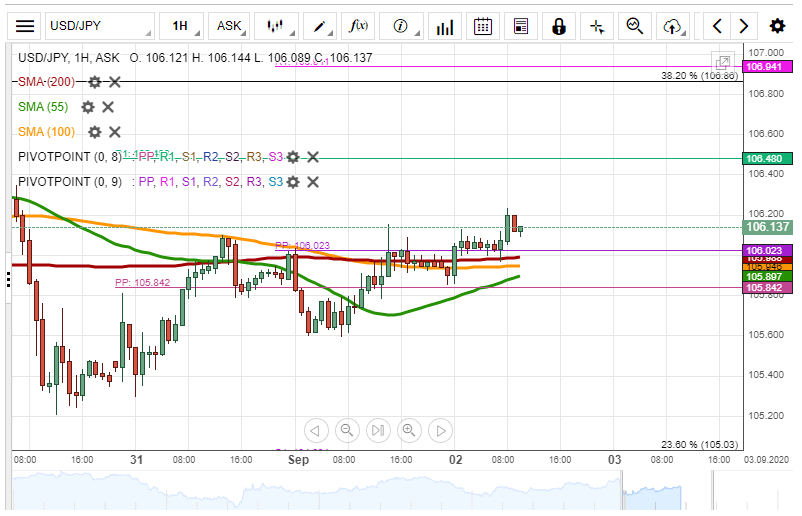Click the PP: 106.023 pivot label
This screenshot has height=516, width=802.
pos(302,245)
